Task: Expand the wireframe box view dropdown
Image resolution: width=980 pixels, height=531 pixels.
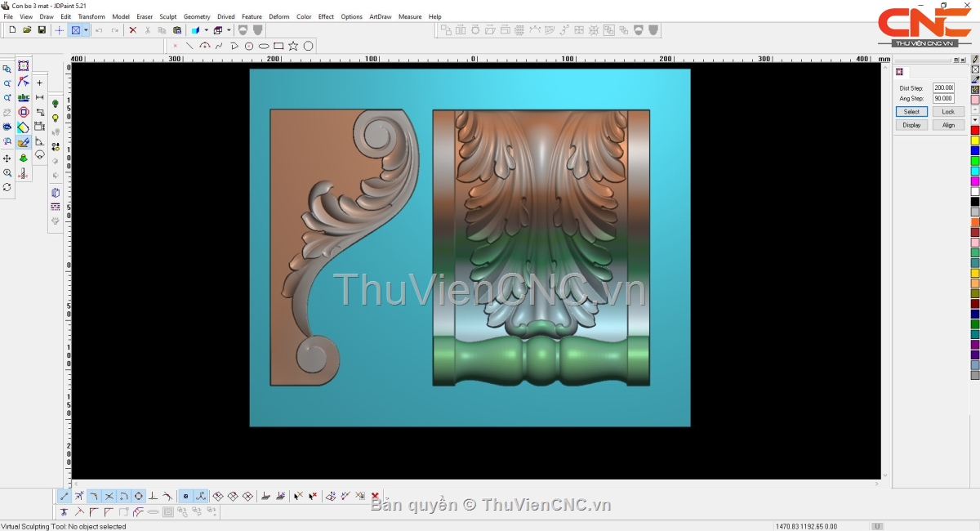Action: 229,30
